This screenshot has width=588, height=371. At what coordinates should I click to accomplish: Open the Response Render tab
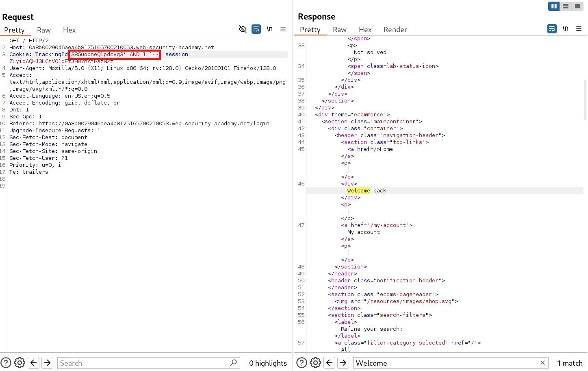coord(395,30)
